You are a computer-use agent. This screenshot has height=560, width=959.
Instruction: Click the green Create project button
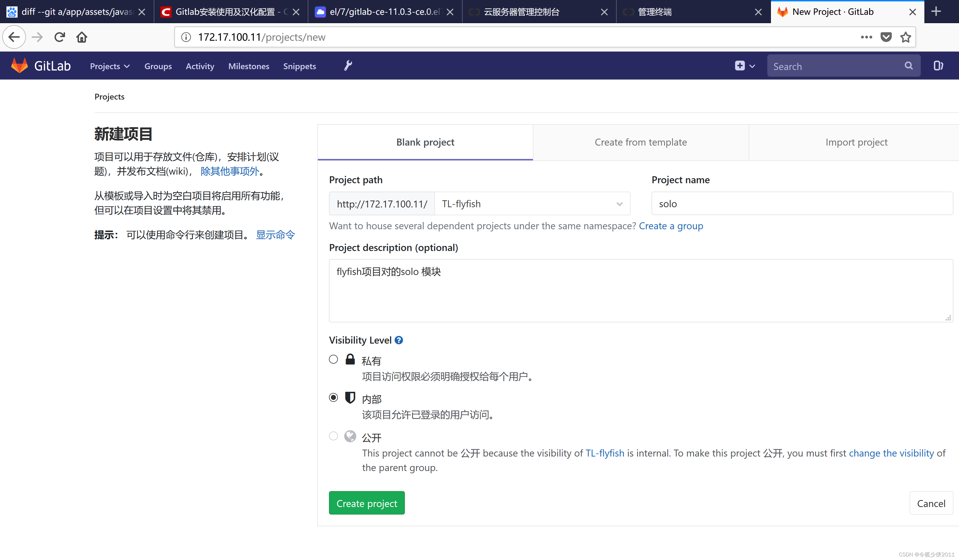pyautogui.click(x=366, y=503)
